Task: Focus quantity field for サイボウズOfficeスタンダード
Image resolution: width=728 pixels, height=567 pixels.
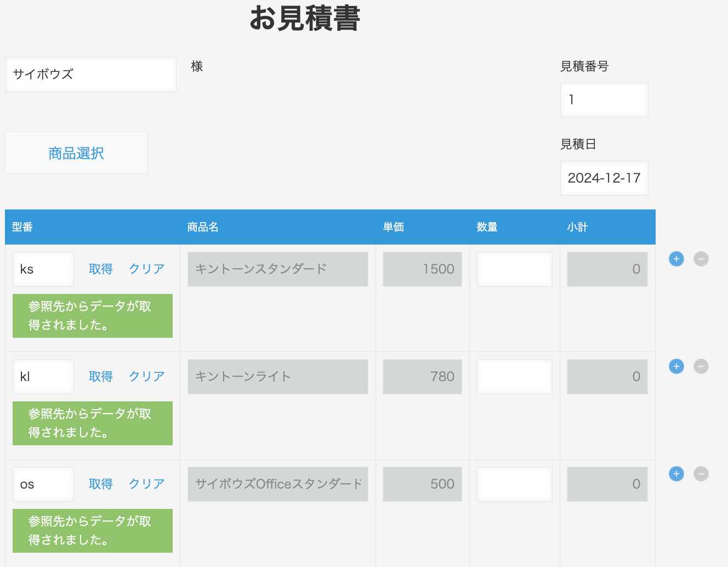Action: [x=515, y=484]
